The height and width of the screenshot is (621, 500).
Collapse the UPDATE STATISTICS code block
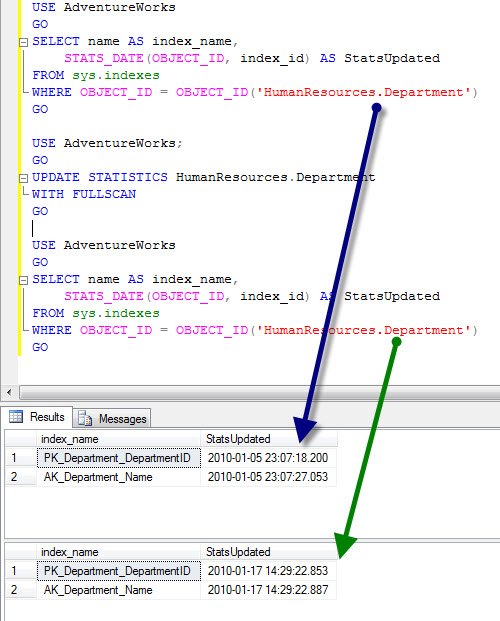pyautogui.click(x=23, y=178)
